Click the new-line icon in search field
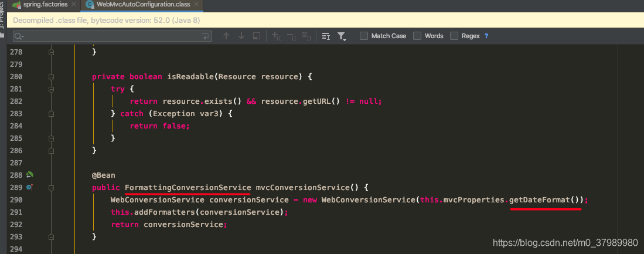Image resolution: width=644 pixels, height=254 pixels. coord(206,36)
